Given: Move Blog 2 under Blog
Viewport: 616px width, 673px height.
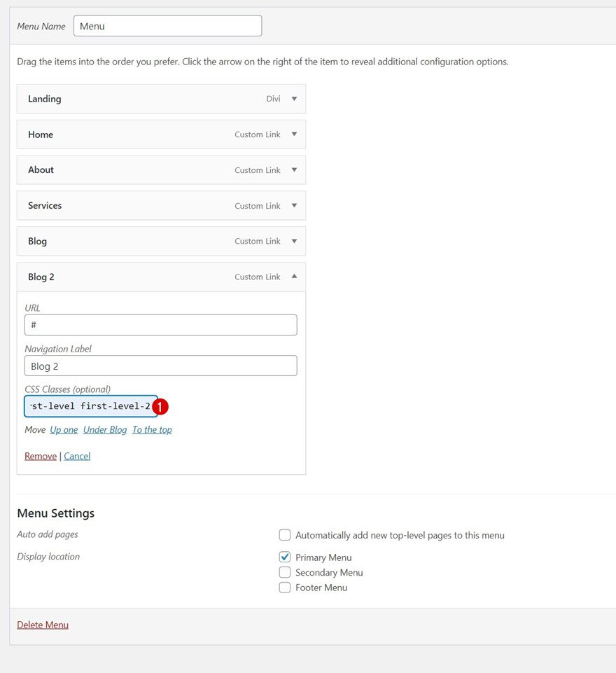Looking at the screenshot, I should [104, 429].
